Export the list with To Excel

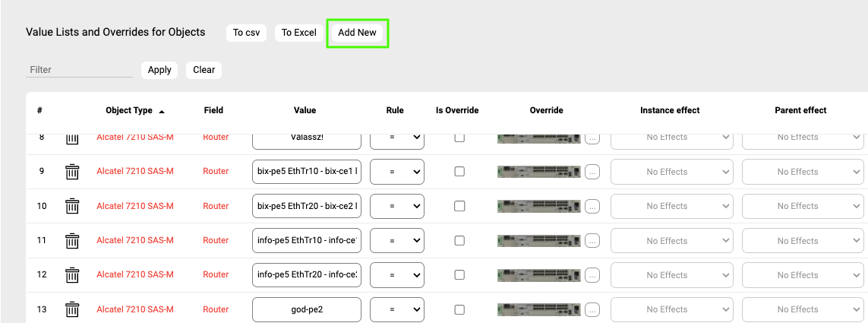[298, 33]
